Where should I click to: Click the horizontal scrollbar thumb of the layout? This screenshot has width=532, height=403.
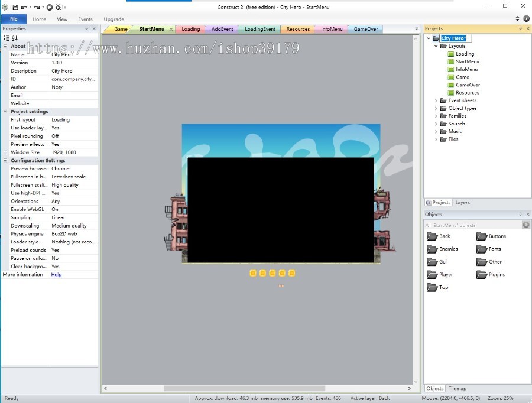(x=244, y=388)
